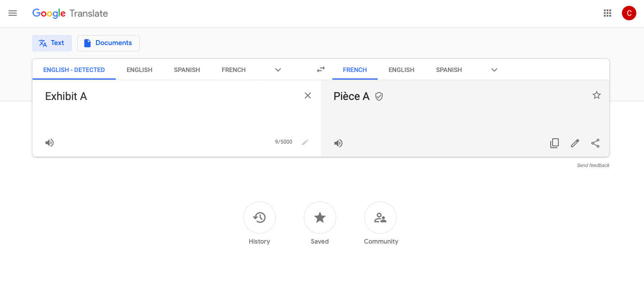
Task: Click the translated text Pièce A
Action: click(x=352, y=96)
